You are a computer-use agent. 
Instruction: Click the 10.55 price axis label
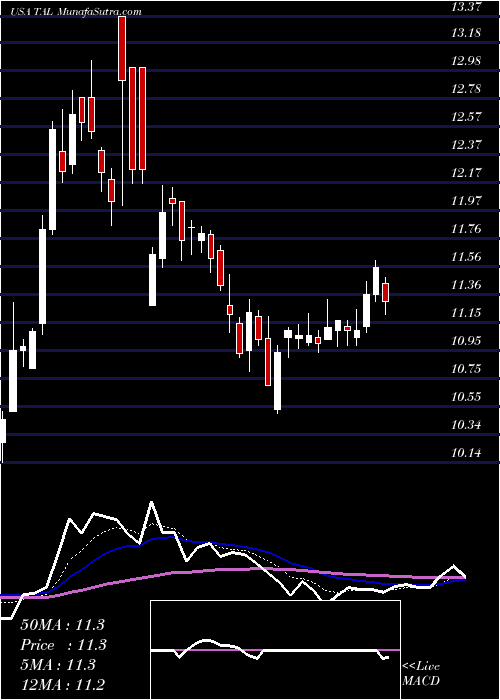(x=468, y=397)
